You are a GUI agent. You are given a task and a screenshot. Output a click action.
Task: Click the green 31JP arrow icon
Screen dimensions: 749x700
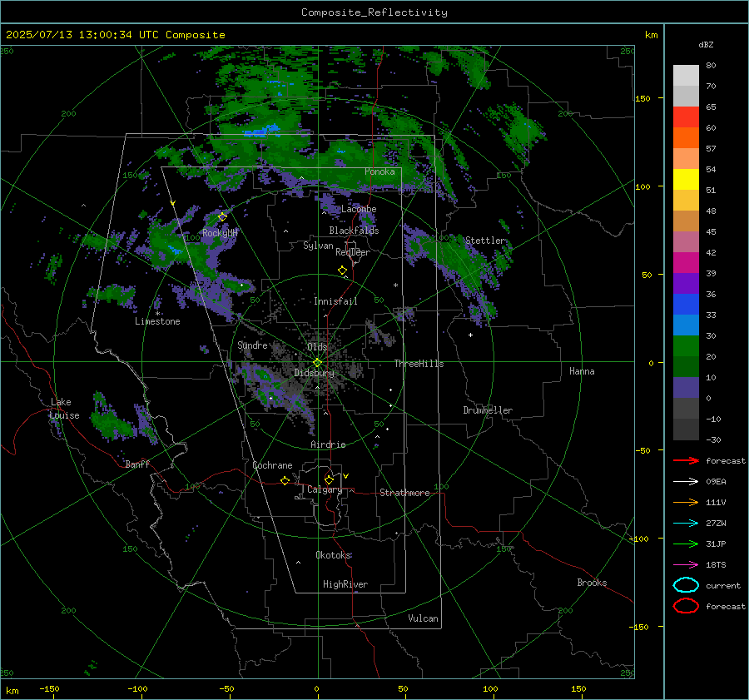point(686,544)
